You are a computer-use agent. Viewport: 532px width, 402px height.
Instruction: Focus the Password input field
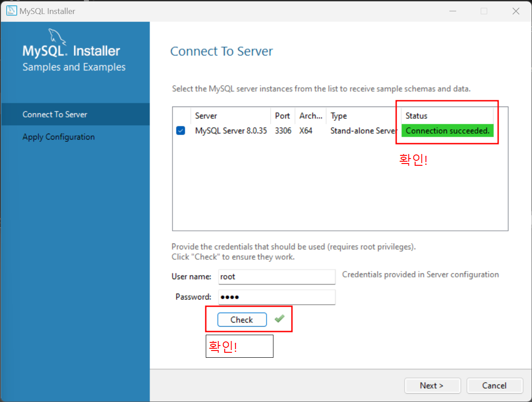[277, 297]
